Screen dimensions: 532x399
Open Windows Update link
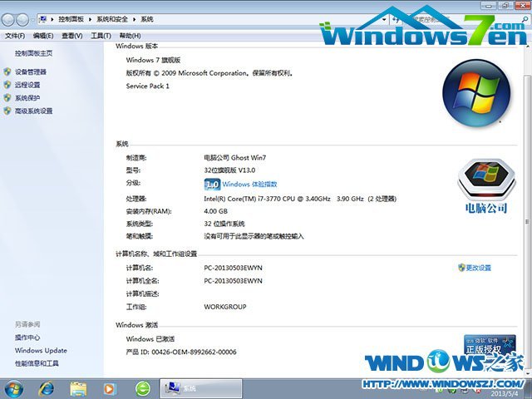41,351
